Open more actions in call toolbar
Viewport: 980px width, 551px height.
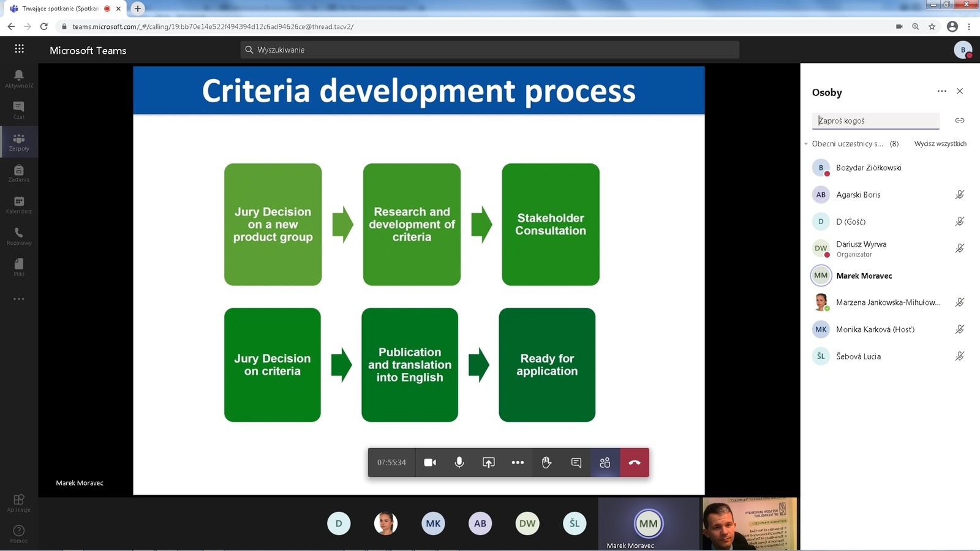(518, 462)
